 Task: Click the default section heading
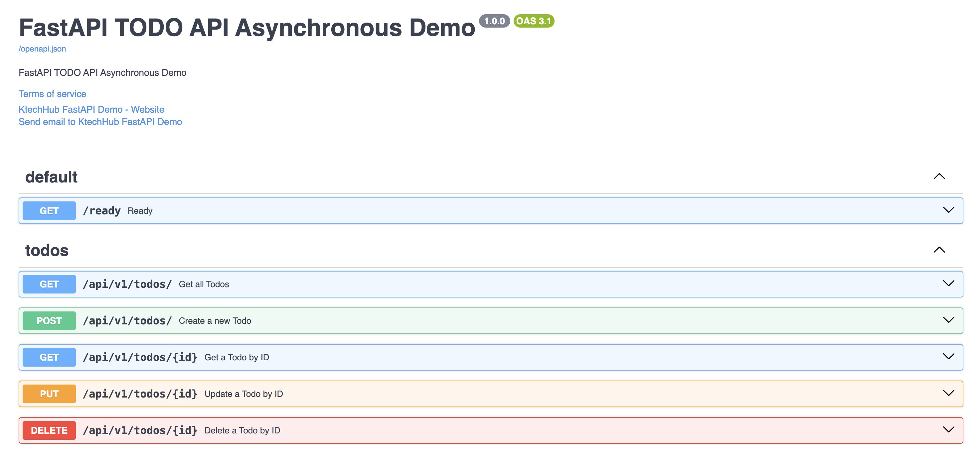click(x=51, y=177)
